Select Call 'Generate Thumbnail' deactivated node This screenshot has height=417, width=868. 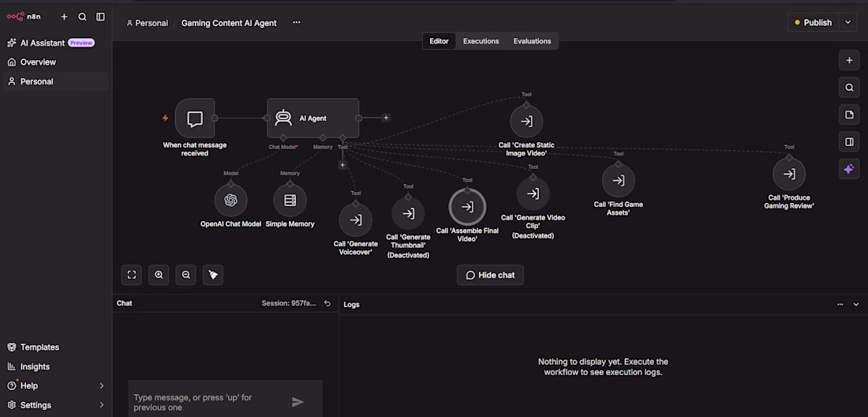(408, 213)
